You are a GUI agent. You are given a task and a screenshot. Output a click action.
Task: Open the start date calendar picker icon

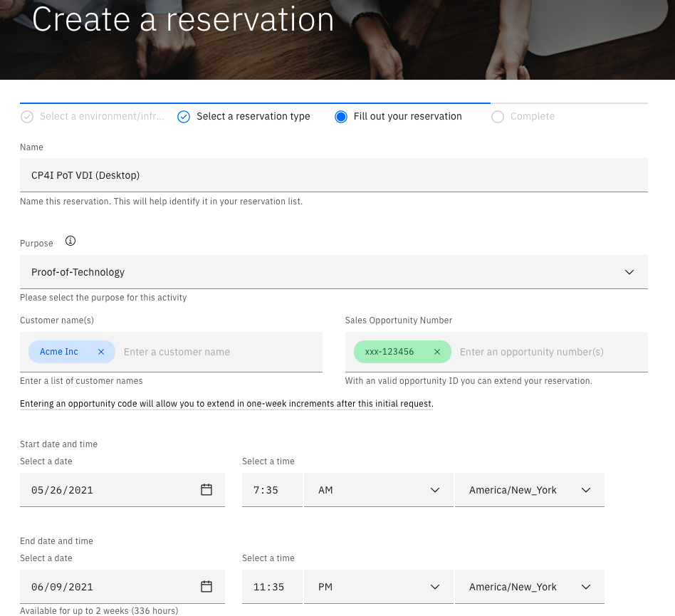click(206, 490)
